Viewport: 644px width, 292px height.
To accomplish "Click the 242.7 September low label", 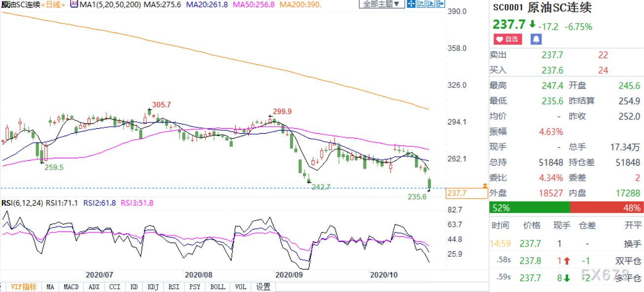I will 321,186.
